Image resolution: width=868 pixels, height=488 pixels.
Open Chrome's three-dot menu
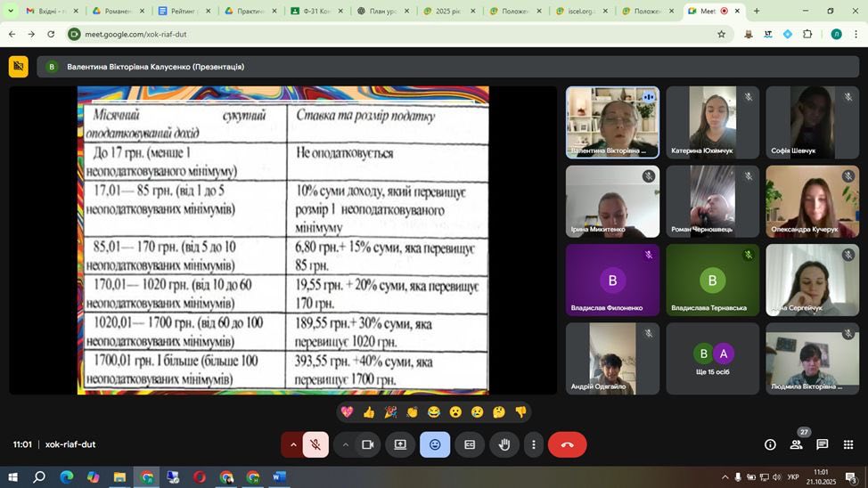pos(856,35)
